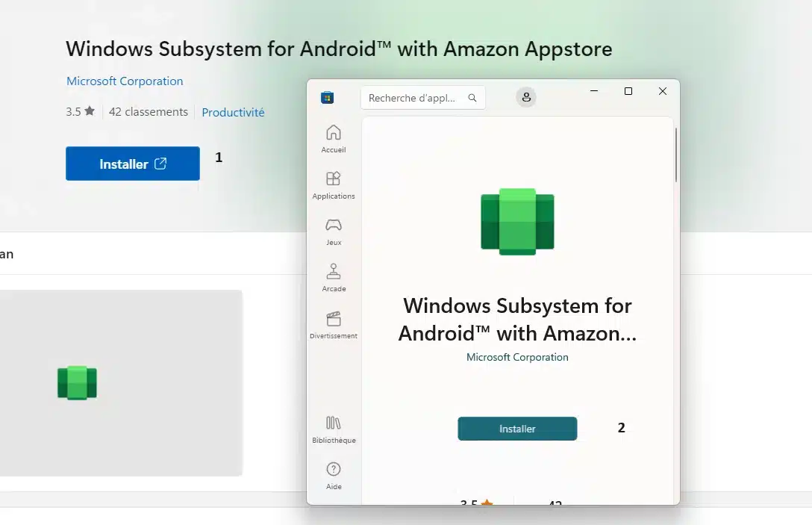
Task: Open Microsoft Corporation link on web page
Action: pos(125,81)
